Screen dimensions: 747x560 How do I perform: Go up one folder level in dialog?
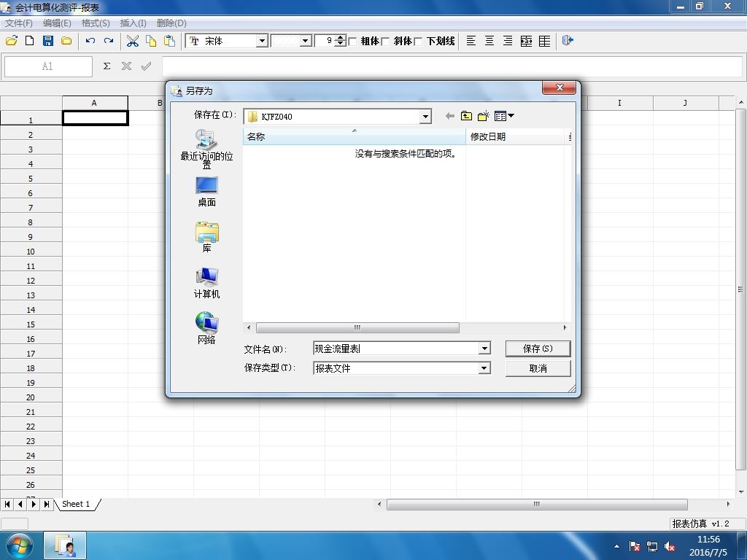pos(466,116)
